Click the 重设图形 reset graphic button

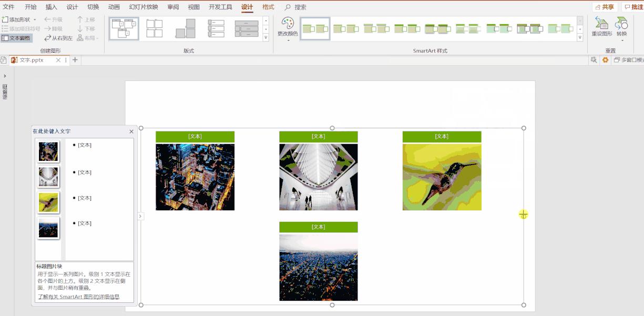tap(602, 26)
